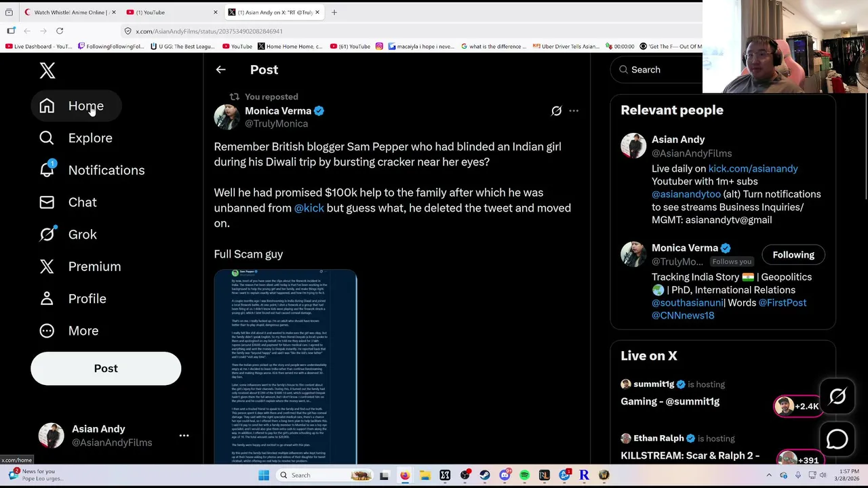Open Monica Verma's profile name link
Screen dimensions: 868x488
pyautogui.click(x=278, y=110)
